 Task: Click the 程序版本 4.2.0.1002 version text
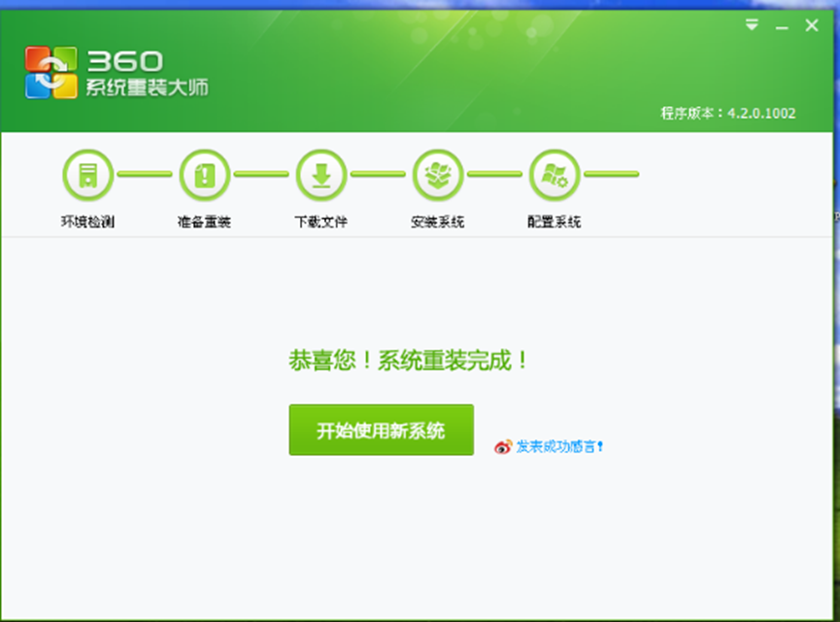coord(728,113)
